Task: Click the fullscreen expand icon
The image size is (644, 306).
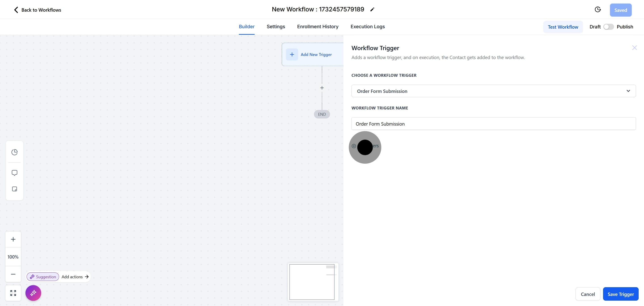Action: point(13,293)
